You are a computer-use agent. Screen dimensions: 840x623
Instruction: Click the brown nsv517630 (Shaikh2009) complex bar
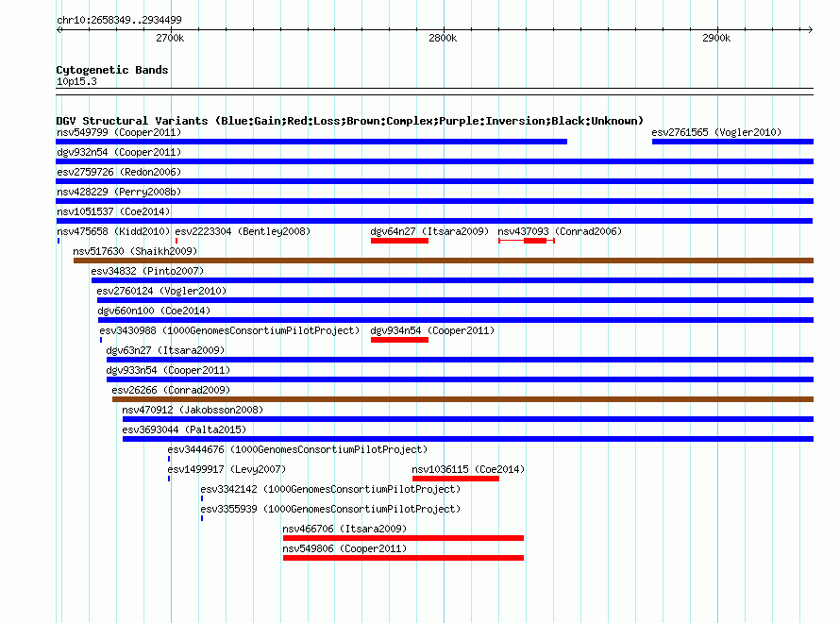[x=444, y=261]
